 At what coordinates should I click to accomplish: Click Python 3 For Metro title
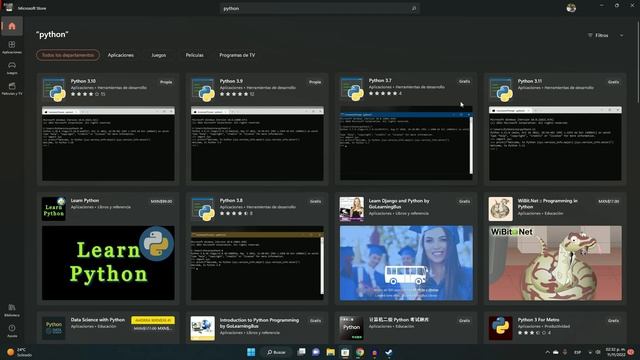pos(538,320)
